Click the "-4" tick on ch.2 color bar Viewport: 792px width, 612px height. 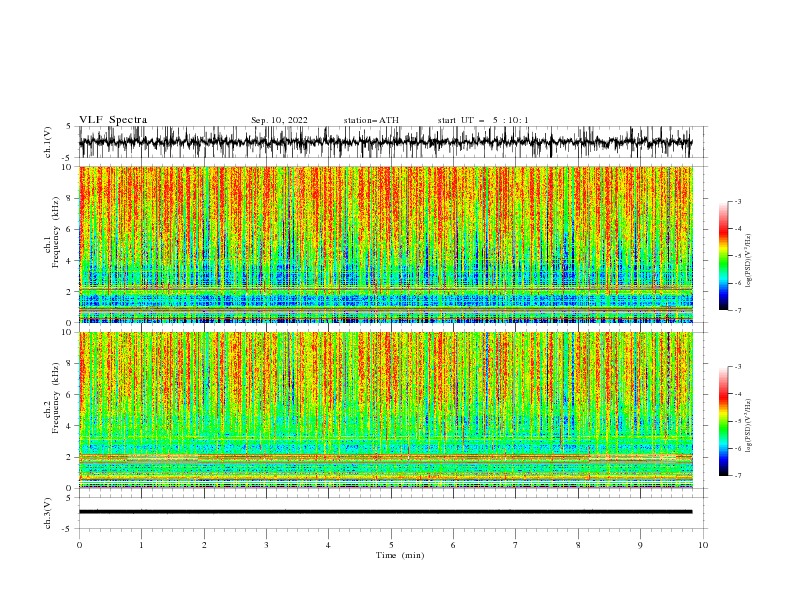pos(737,394)
